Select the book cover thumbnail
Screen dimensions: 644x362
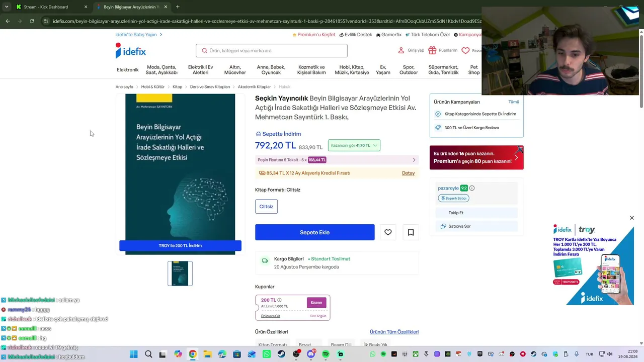[x=180, y=274]
